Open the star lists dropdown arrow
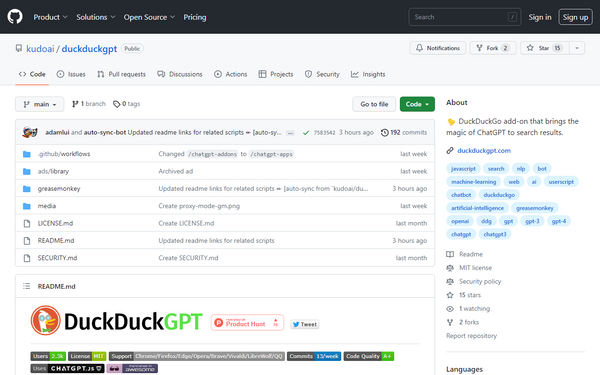Image resolution: width=600 pixels, height=375 pixels. pos(577,48)
